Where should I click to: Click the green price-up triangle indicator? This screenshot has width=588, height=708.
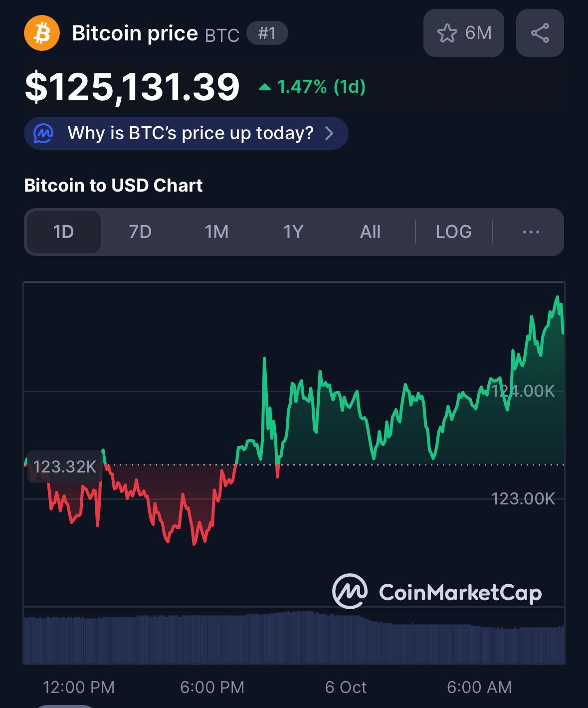coord(265,88)
